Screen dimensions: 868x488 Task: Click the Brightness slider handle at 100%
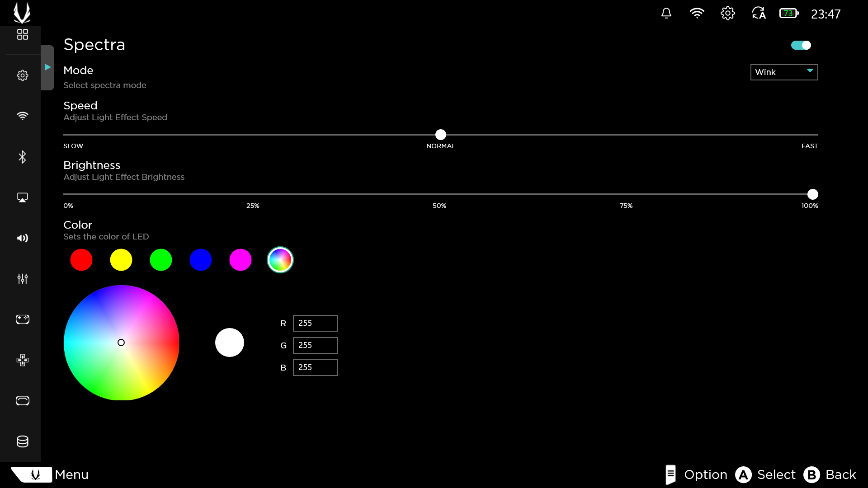(813, 194)
